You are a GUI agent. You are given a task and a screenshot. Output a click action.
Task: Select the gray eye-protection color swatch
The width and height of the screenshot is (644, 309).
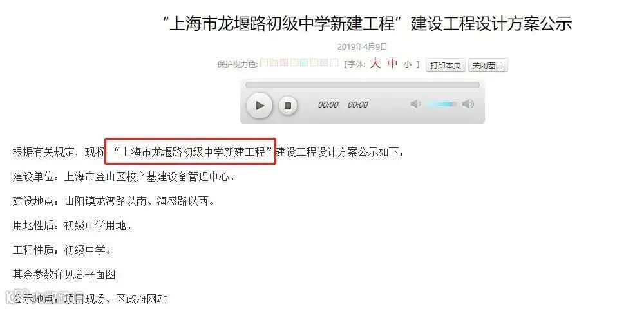324,63
